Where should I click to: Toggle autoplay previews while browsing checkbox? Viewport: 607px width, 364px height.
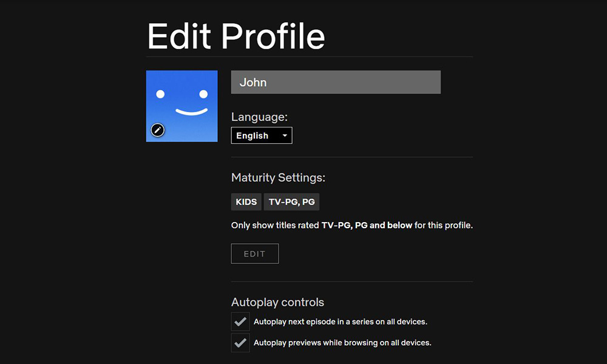240,343
